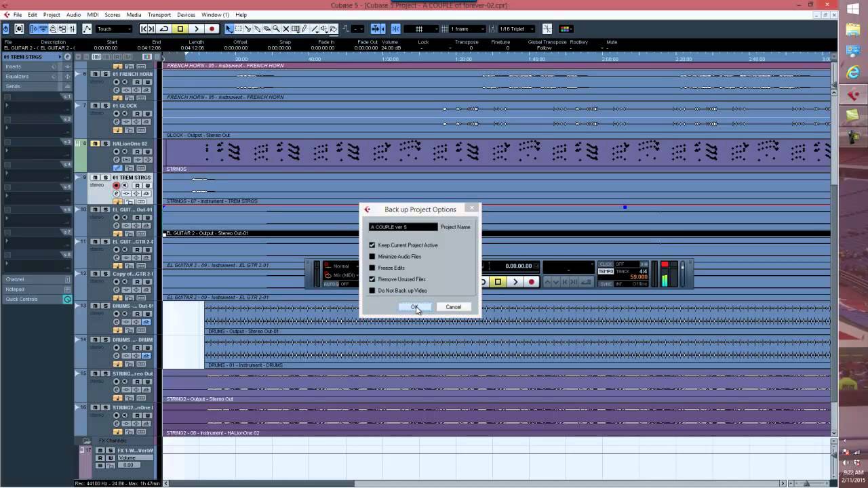Select the Split scissors tool
This screenshot has width=868, height=488.
(248, 28)
